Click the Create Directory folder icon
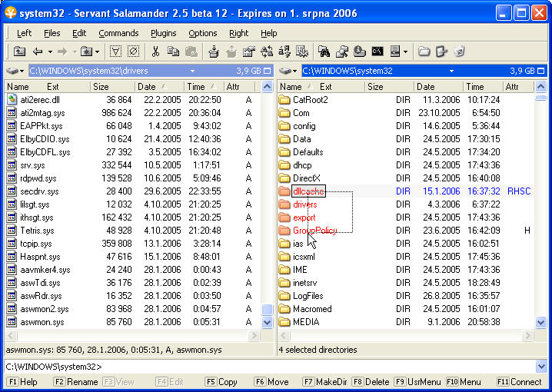The image size is (552, 392). pos(424,51)
